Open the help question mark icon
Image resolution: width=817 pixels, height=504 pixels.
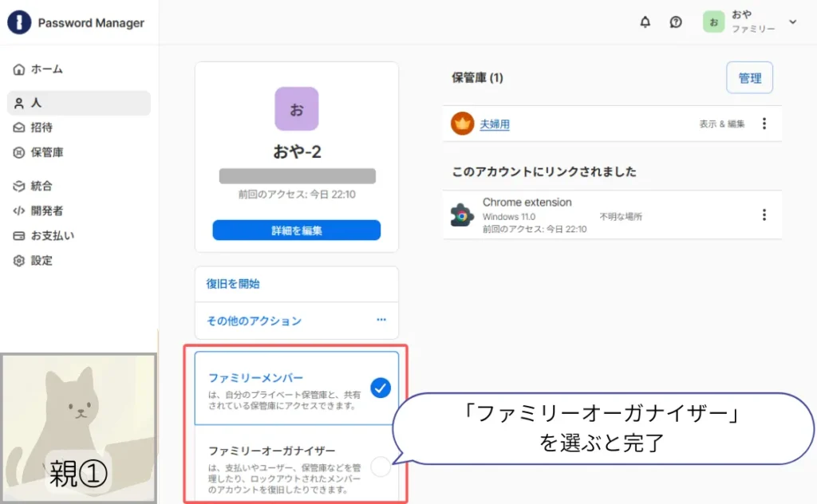point(675,22)
